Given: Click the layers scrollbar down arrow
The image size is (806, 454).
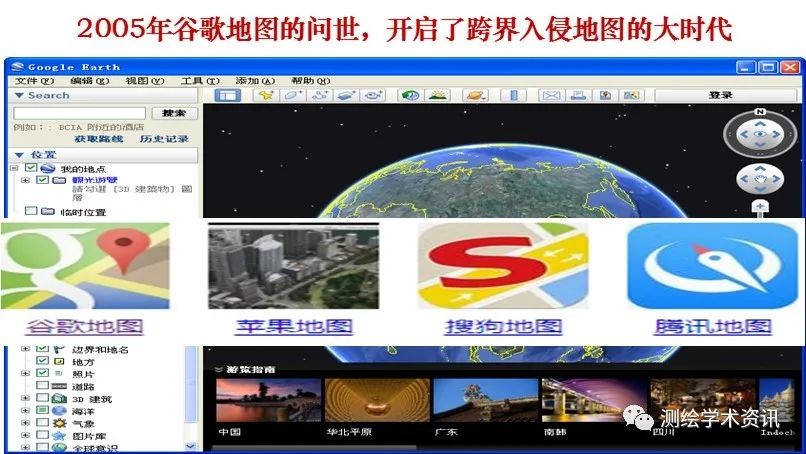Looking at the screenshot, I should (x=191, y=446).
